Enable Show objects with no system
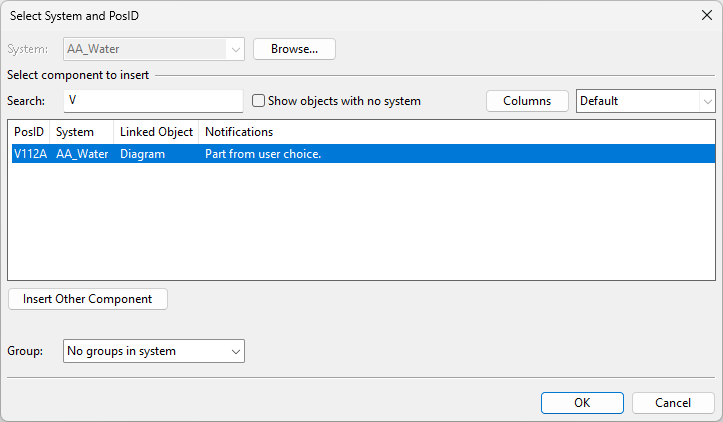Image resolution: width=723 pixels, height=422 pixels. (258, 101)
